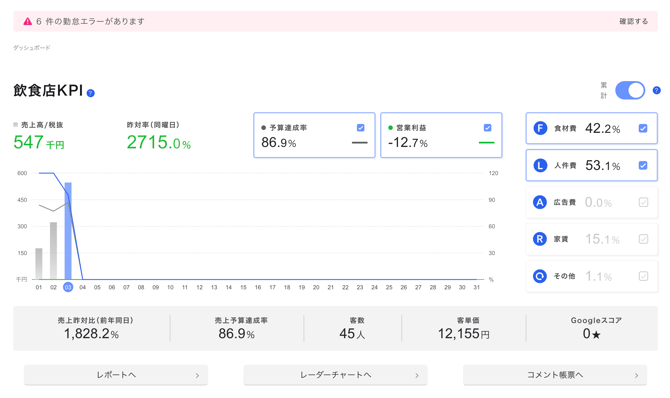Viewport: 670px width, 398px height.
Task: Open コメント帳票へ button
Action: (555, 375)
